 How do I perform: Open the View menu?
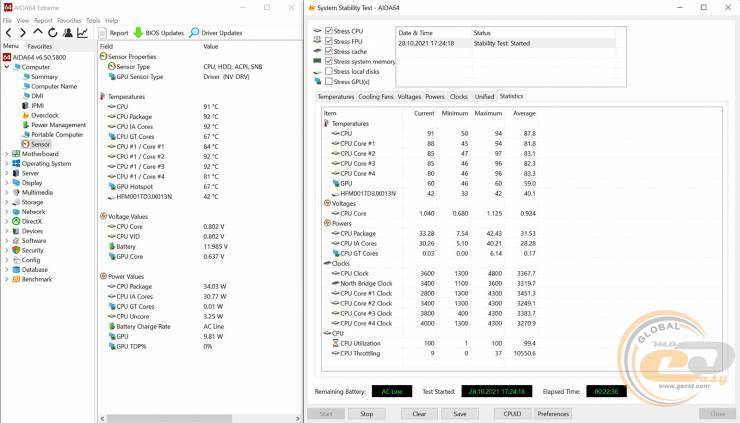click(23, 21)
